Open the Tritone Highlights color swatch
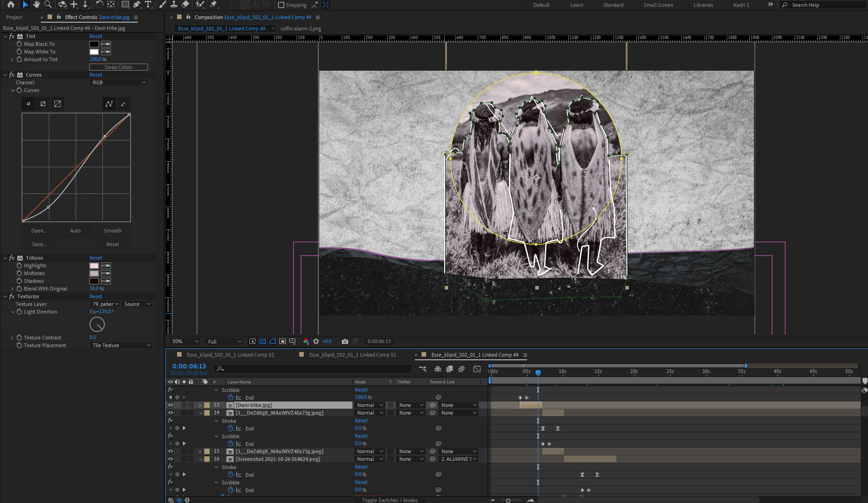 (94, 266)
